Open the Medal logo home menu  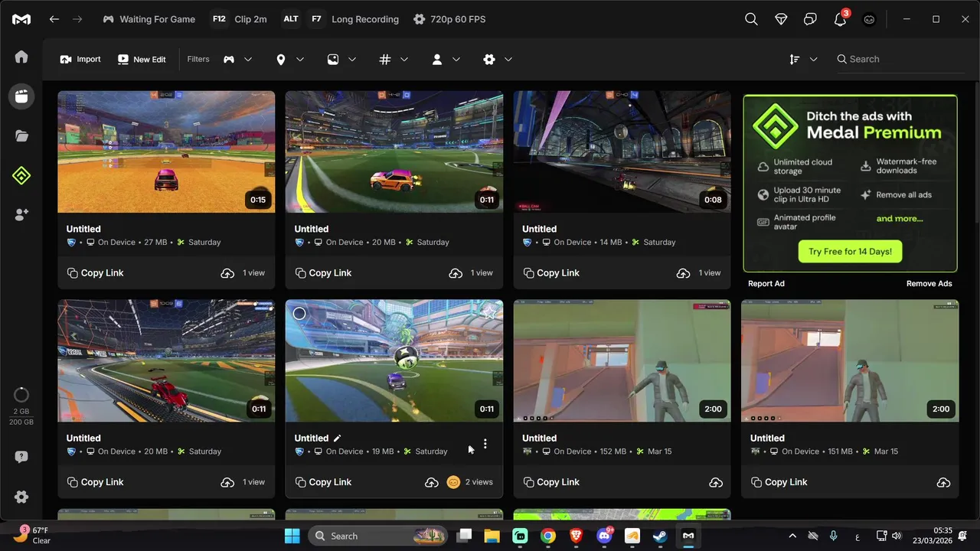pyautogui.click(x=21, y=19)
